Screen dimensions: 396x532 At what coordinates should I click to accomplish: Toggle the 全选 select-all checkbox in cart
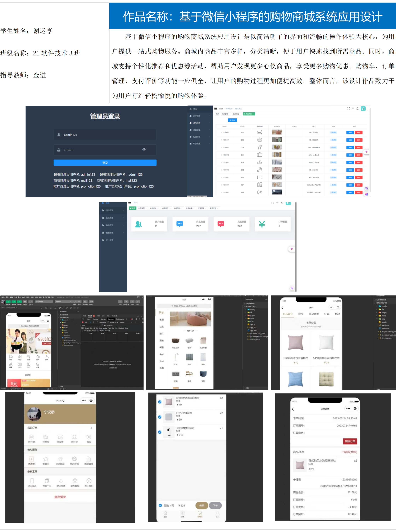tap(160, 505)
